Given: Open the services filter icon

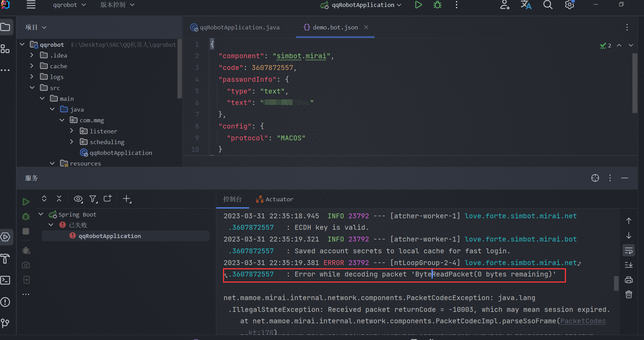Looking at the screenshot, I should [x=93, y=199].
